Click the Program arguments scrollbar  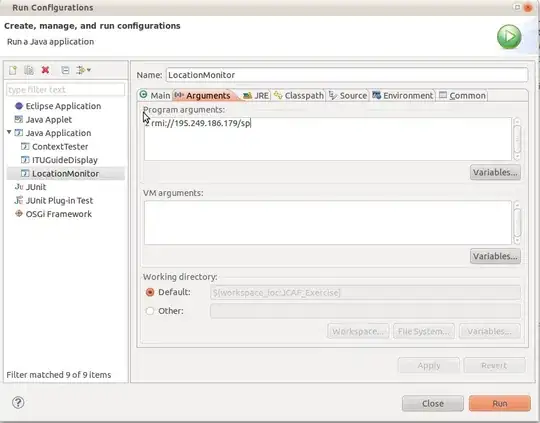[517, 139]
